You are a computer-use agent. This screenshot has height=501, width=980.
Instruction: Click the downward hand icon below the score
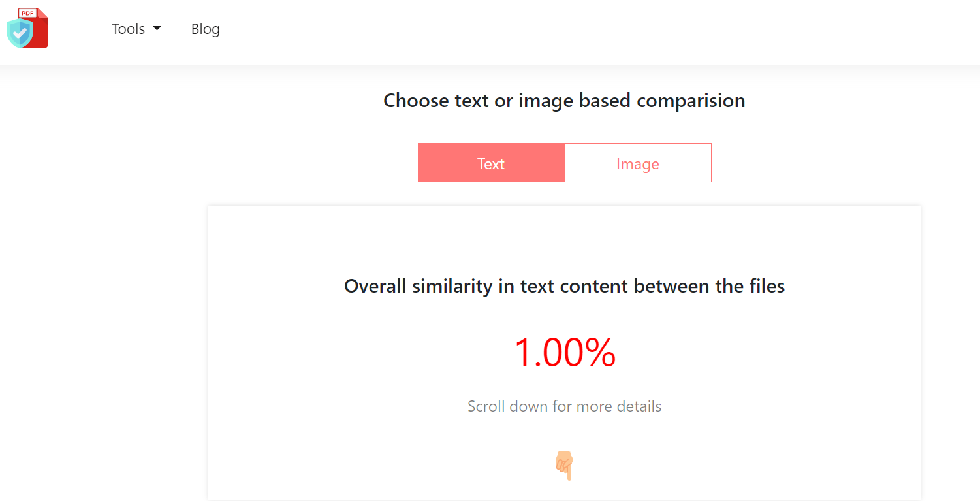coord(564,465)
